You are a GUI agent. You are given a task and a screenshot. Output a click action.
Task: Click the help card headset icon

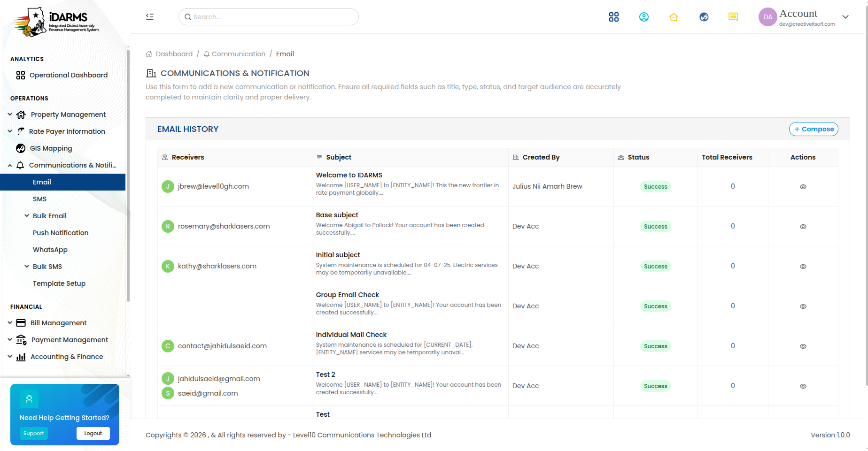[29, 399]
